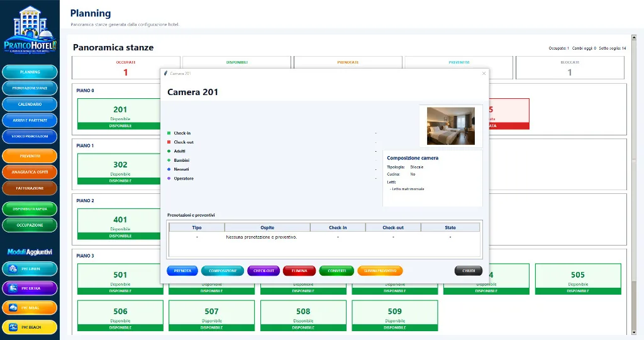The image size is (644, 340).
Task: Click the orange Elimina Preventivo button
Action: (380, 271)
